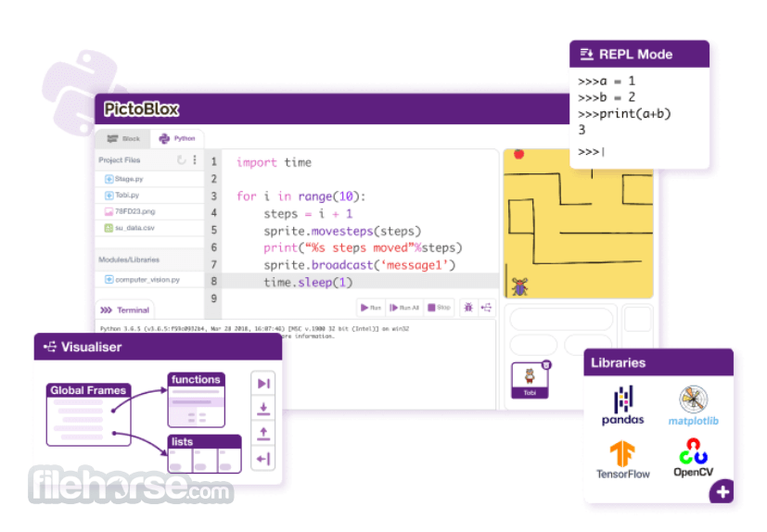The height and width of the screenshot is (532, 767).
Task: Open Stage.py in Project Files
Action: (149, 179)
